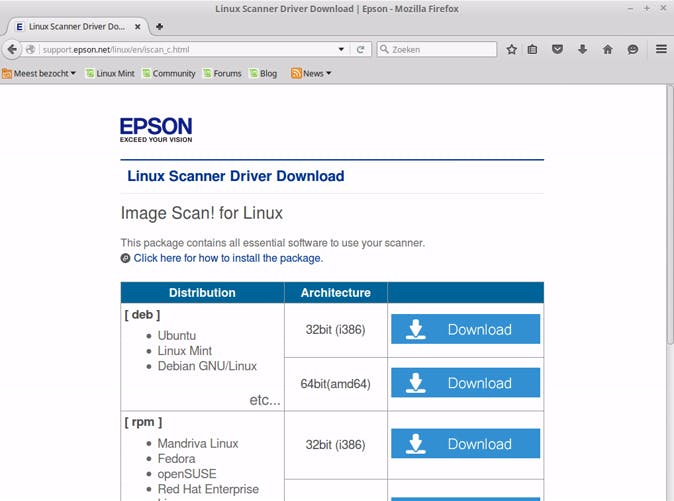Open the URL history dropdown arrow
The image size is (674, 501).
pos(341,49)
